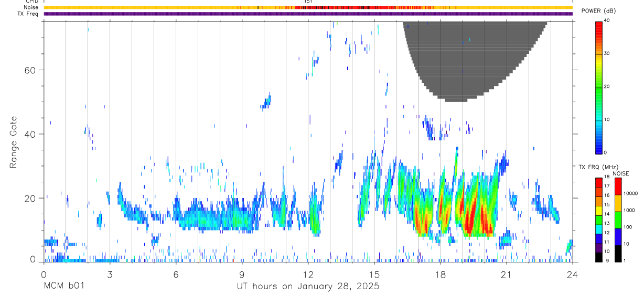Click the x-axis hour label 12

click(308, 273)
